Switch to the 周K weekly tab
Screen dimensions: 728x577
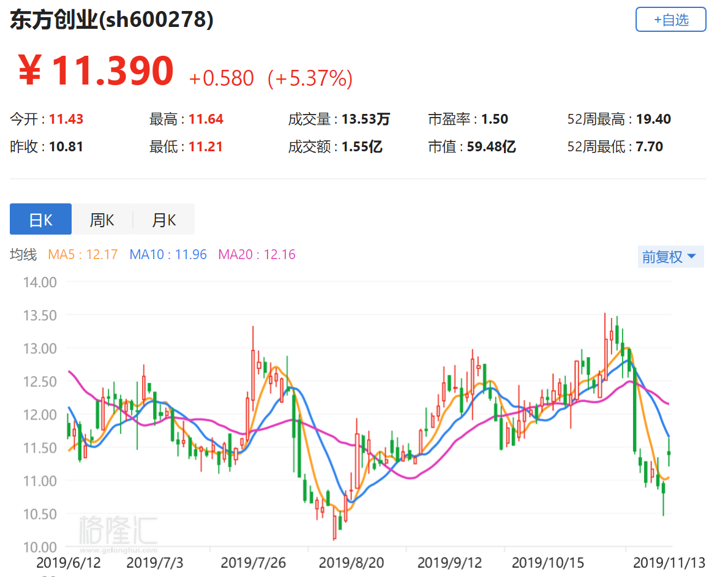point(102,219)
